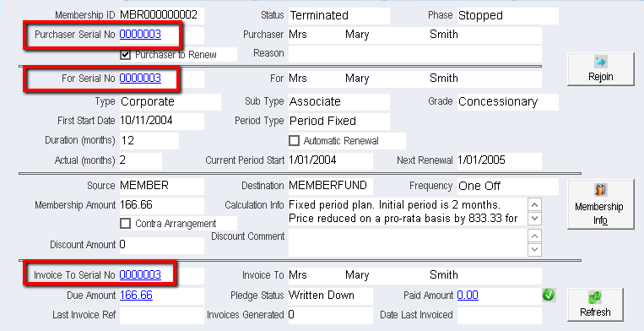This screenshot has width=644, height=331.
Task: Click the Reason field
Action: pos(414,54)
